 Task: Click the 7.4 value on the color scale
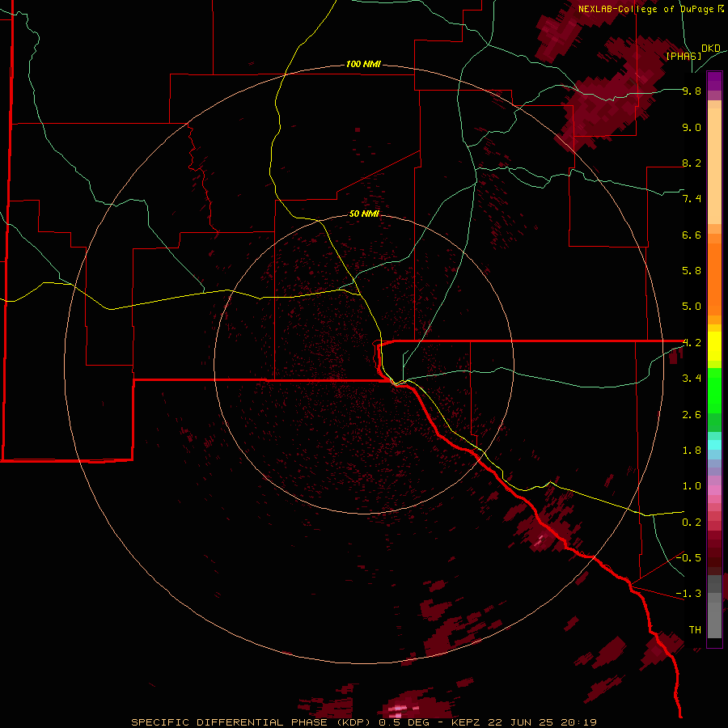pyautogui.click(x=692, y=199)
